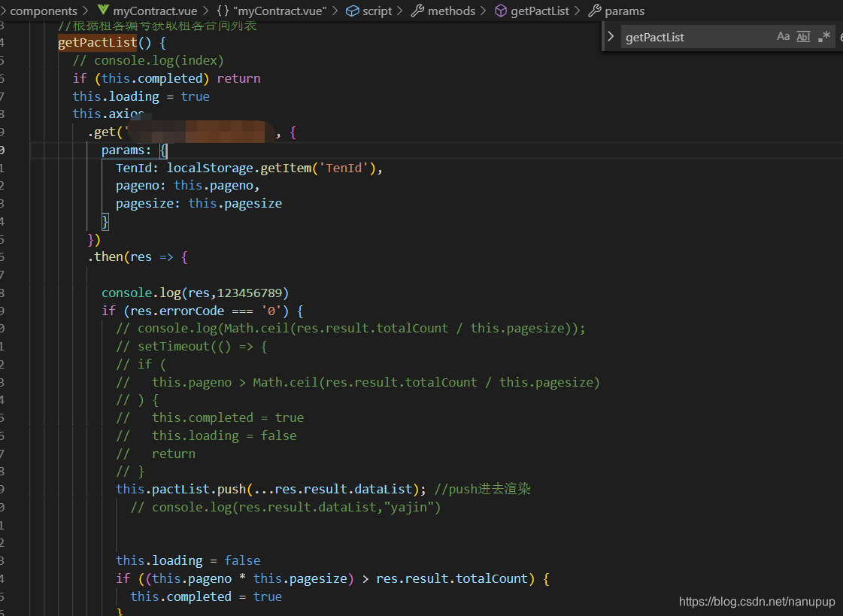
Task: Toggle Match Case in find widget
Action: [784, 37]
